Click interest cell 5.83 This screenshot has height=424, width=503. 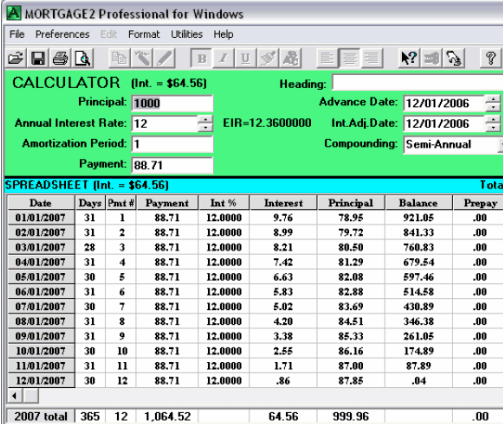click(x=283, y=292)
